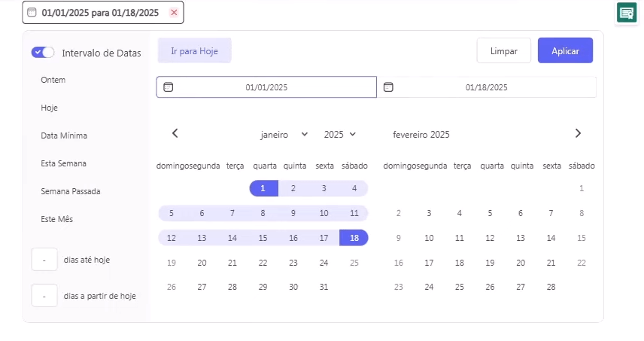644x341 pixels.
Task: Select the Ontem preset
Action: click(x=53, y=80)
